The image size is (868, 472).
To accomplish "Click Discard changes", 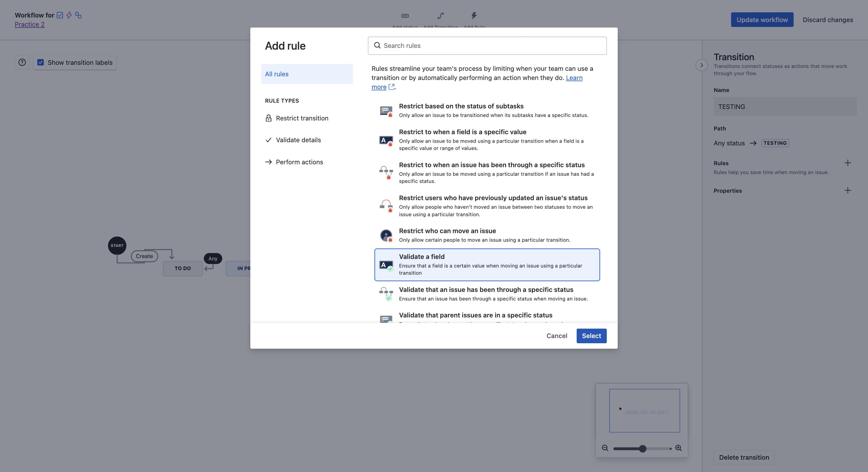I will 828,19.
